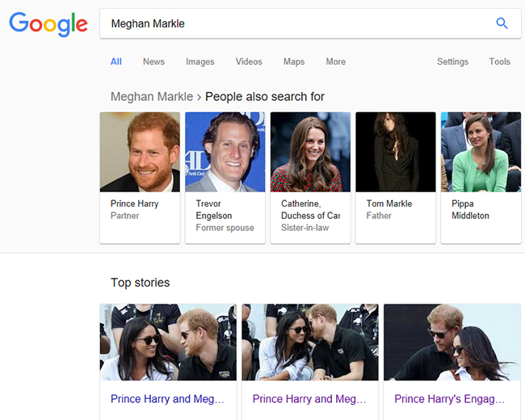The image size is (525, 420).
Task: Open the Tom Markle father card photo
Action: (x=396, y=152)
